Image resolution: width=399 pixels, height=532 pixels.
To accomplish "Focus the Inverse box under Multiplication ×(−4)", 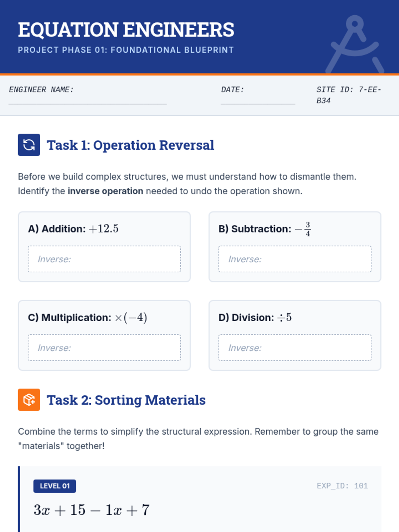I will pyautogui.click(x=104, y=347).
